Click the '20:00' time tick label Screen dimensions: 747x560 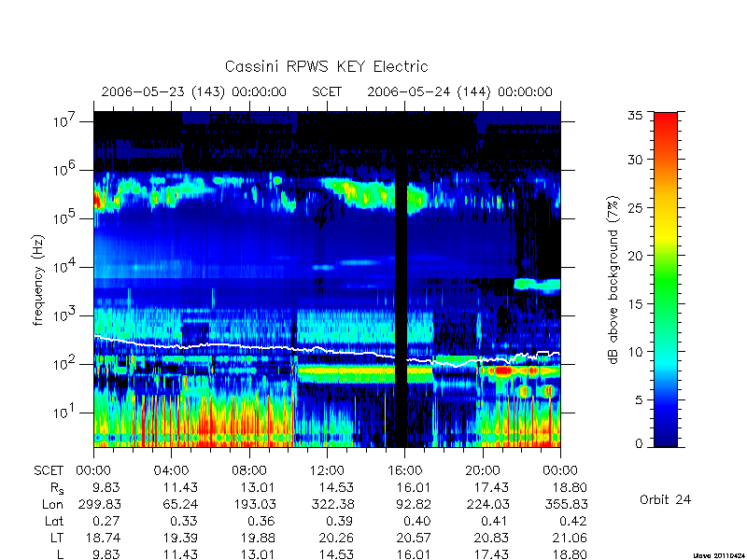pos(483,470)
